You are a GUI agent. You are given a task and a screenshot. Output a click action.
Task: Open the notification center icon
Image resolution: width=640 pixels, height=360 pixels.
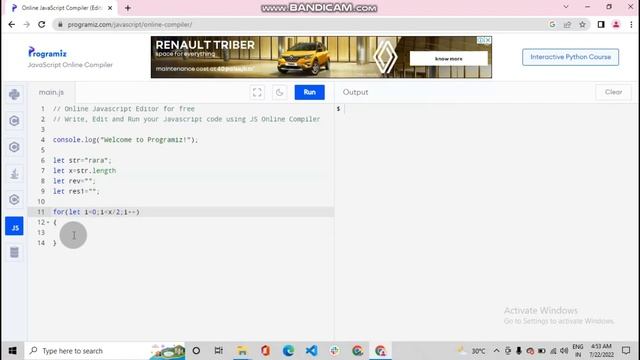point(626,351)
